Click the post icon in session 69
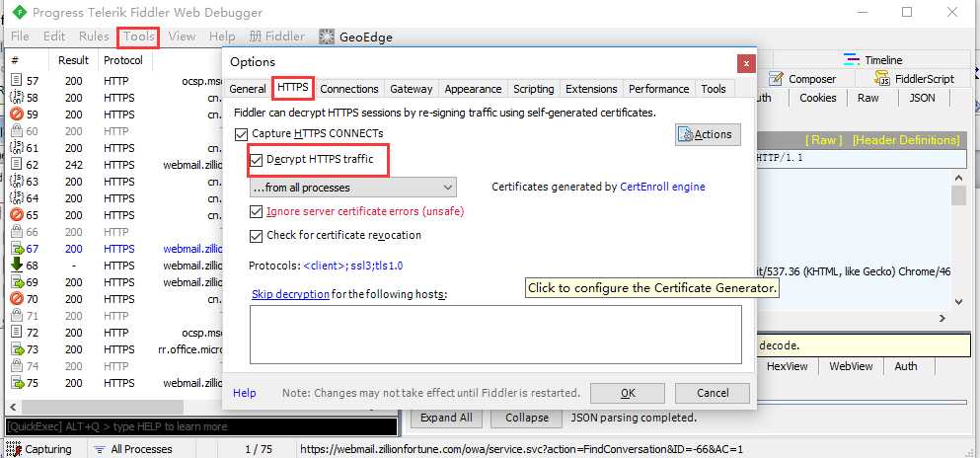Screen dimensions: 980x458 (17, 282)
